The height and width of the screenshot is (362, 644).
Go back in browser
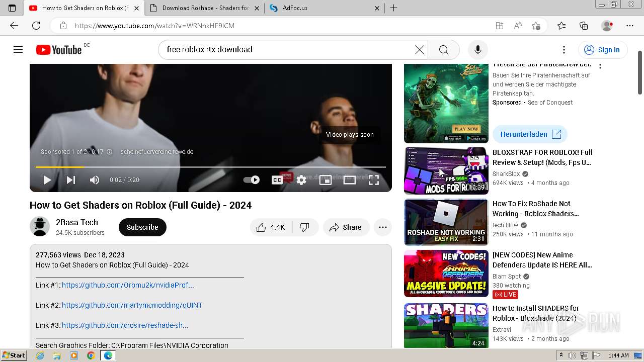14,26
